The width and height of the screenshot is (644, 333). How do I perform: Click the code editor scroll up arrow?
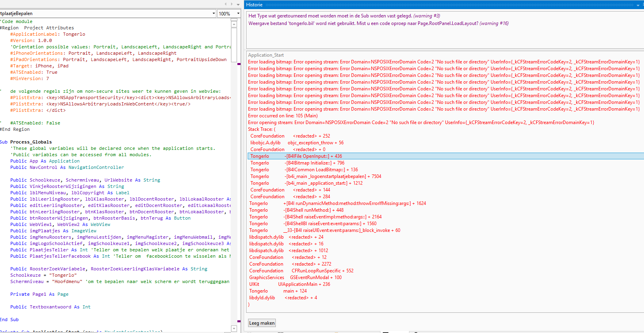click(x=234, y=24)
